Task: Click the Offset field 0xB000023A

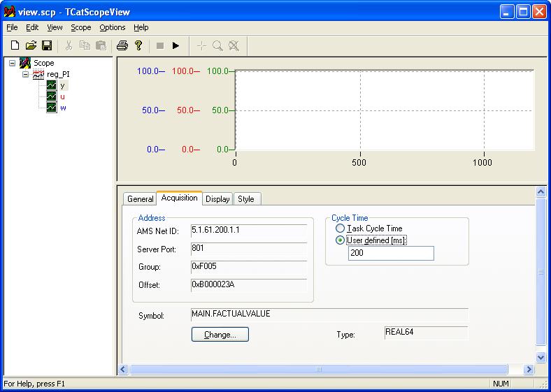Action: click(249, 285)
